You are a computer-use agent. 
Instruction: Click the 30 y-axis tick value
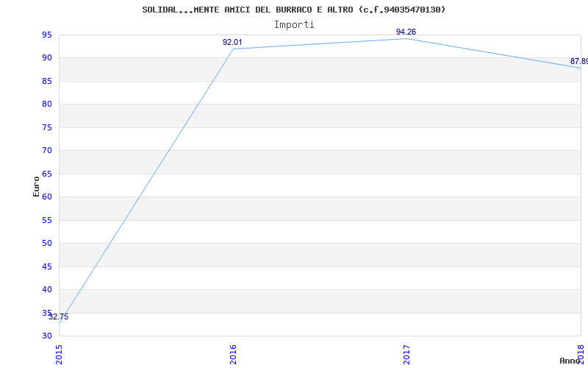tap(47, 336)
